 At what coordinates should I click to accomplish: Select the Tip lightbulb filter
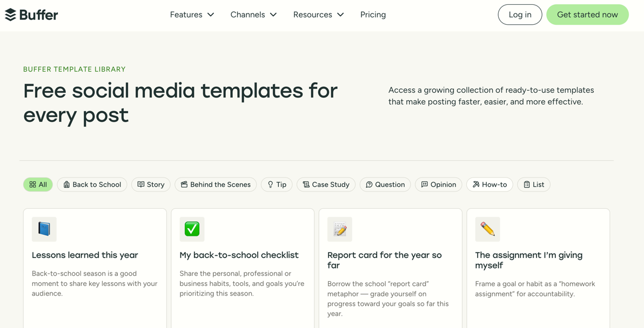tap(277, 184)
